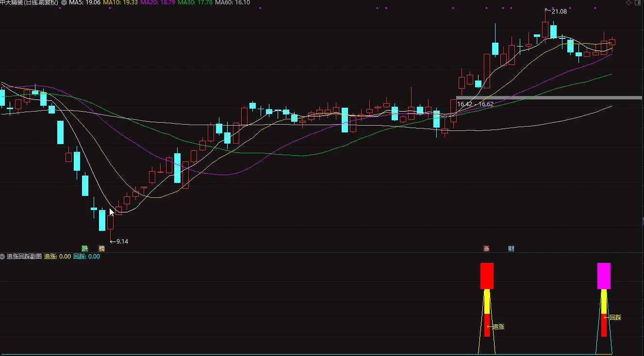This screenshot has height=356, width=644.
Task: Click the magenta signal block in sub-chart
Action: 604,276
